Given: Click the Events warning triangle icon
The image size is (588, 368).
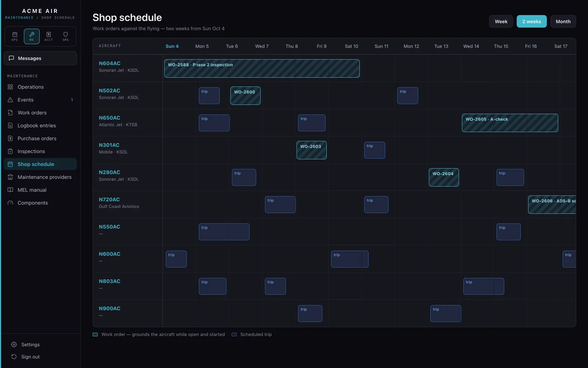Looking at the screenshot, I should [x=10, y=100].
